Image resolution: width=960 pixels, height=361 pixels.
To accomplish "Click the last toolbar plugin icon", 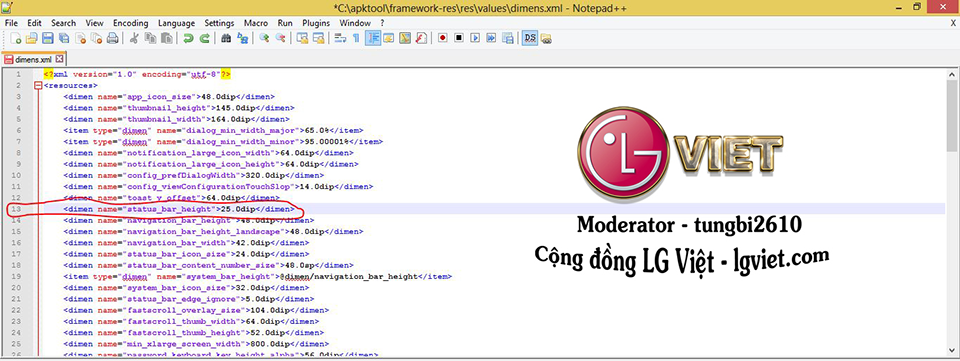I will (546, 38).
